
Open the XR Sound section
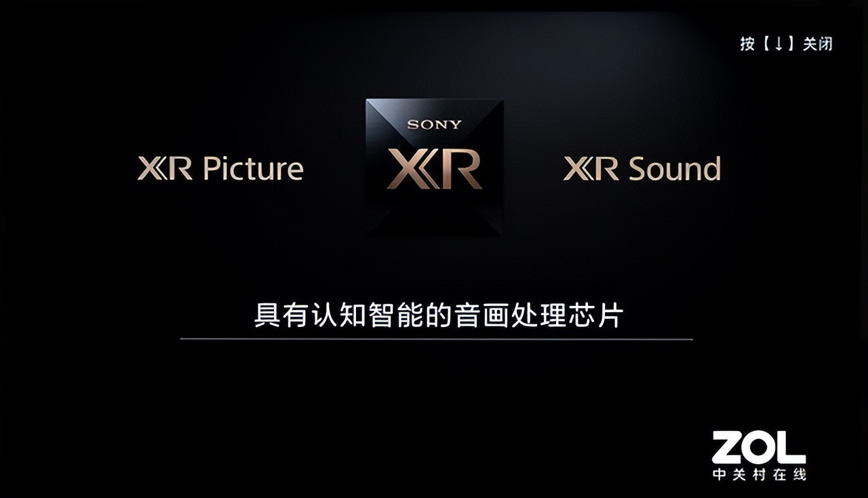pos(642,168)
